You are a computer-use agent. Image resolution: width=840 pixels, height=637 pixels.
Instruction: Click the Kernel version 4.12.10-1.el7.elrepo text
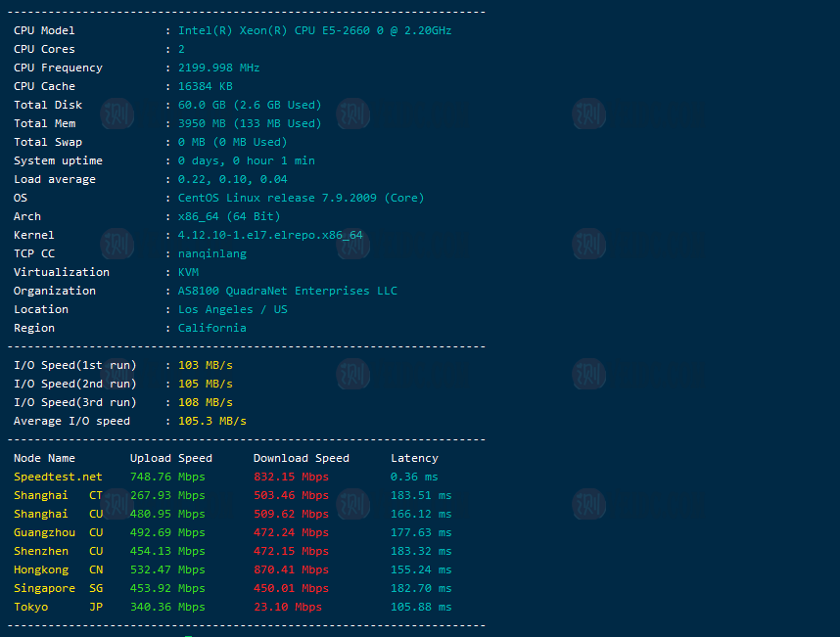[270, 235]
